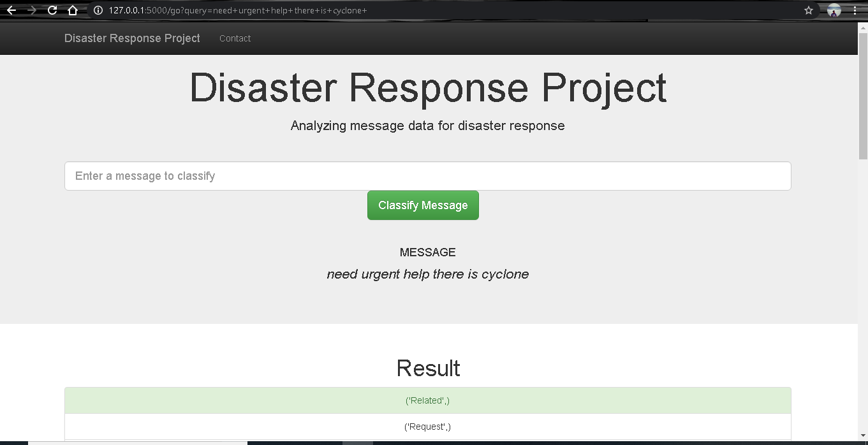Select the highlighted Related result row
Image resolution: width=868 pixels, height=445 pixels.
[427, 400]
